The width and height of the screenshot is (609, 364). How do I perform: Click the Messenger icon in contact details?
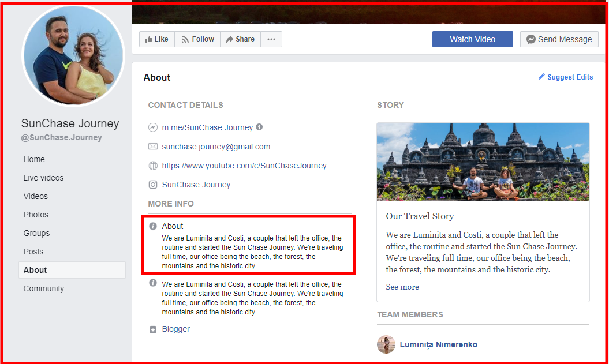153,127
